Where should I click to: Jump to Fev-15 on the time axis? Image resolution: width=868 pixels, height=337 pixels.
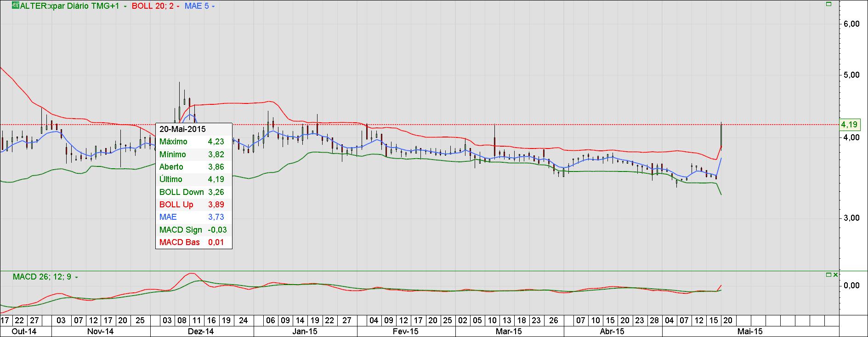406,331
